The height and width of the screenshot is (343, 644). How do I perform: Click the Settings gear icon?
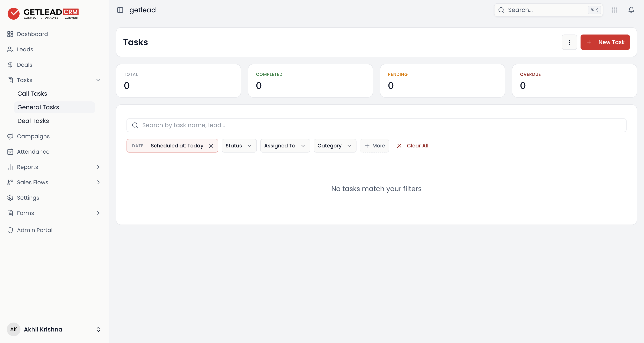click(10, 198)
